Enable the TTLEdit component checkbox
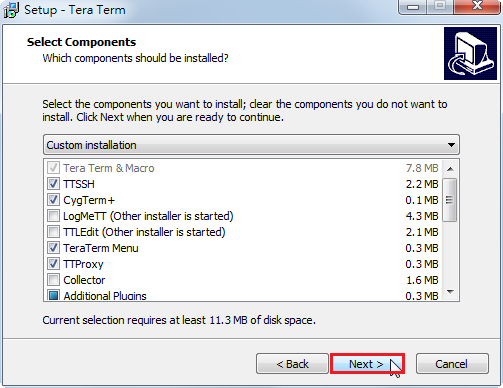Image resolution: width=503 pixels, height=388 pixels. pos(53,232)
